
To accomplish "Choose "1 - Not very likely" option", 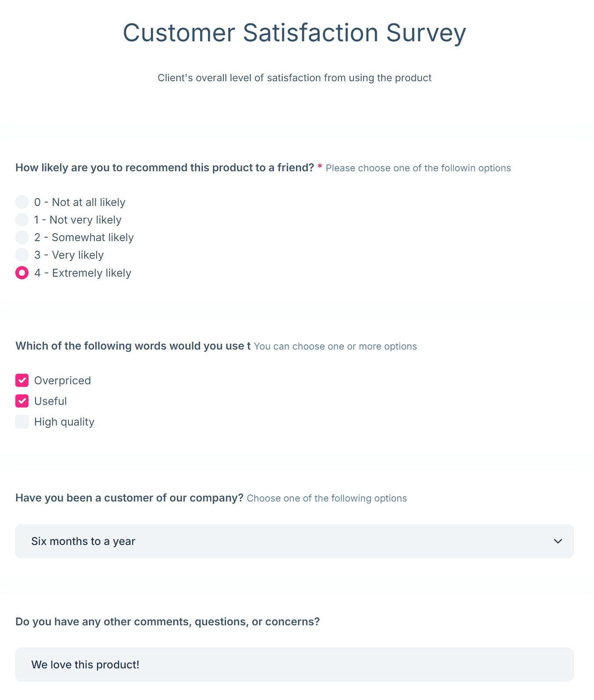I will click(x=22, y=220).
